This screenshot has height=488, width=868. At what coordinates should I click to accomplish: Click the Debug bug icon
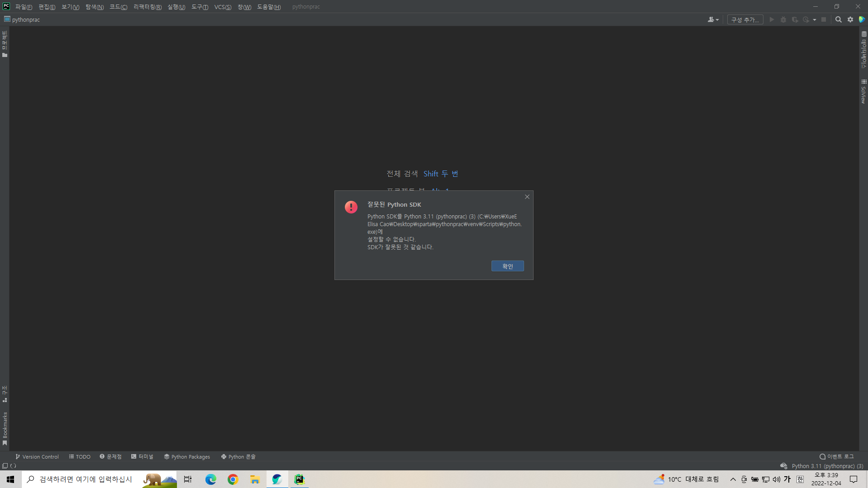point(783,19)
